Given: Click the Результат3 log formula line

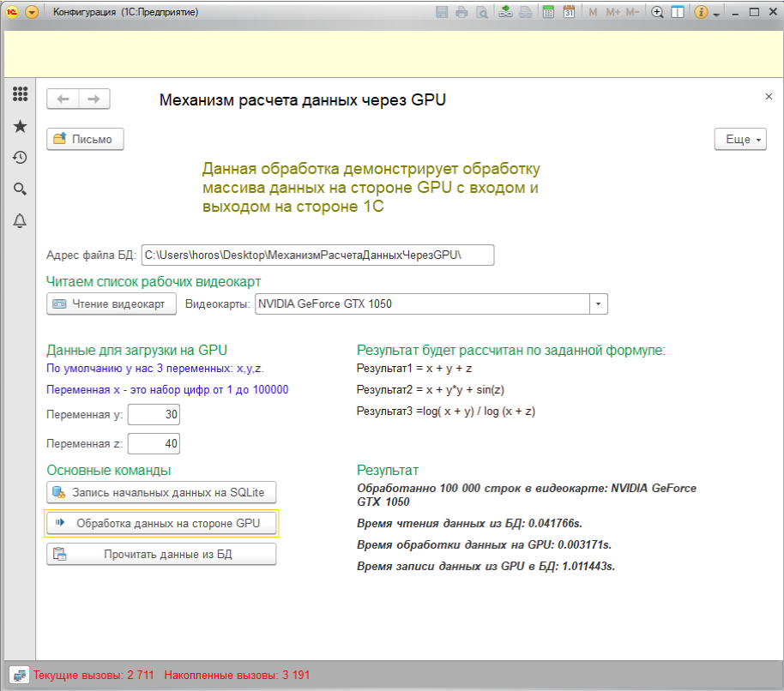Looking at the screenshot, I should pos(446,412).
